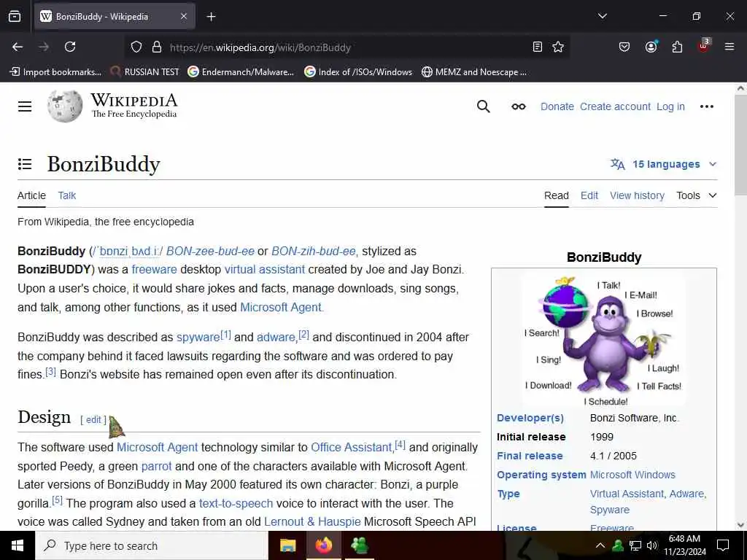Click the Donate link
This screenshot has height=560, width=747.
pos(557,106)
